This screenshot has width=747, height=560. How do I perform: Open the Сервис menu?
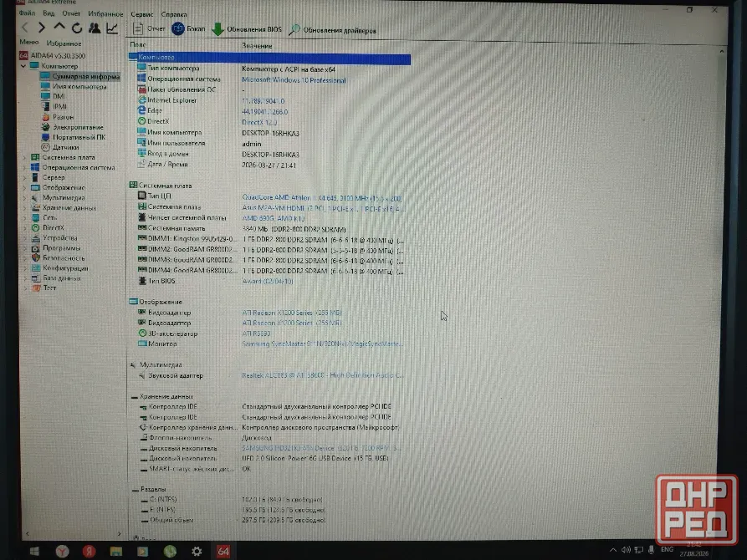click(x=142, y=14)
